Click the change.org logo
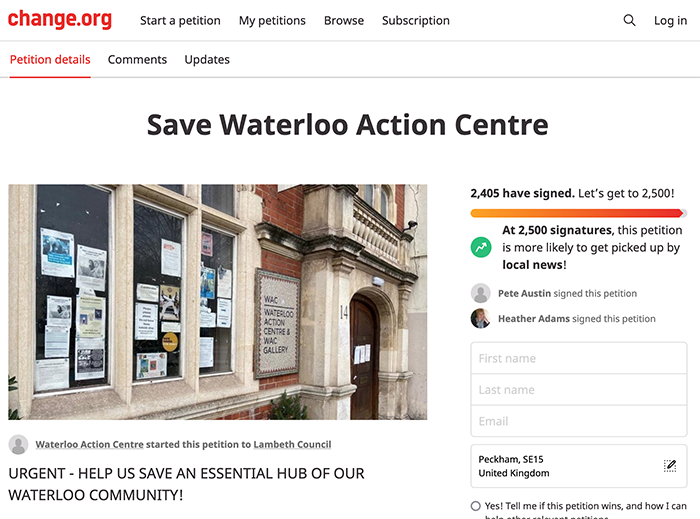Screen dimensions: 700x519 coord(60,20)
